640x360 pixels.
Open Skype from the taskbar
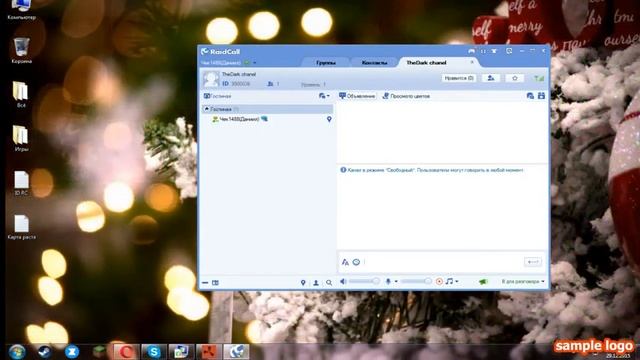pos(154,351)
